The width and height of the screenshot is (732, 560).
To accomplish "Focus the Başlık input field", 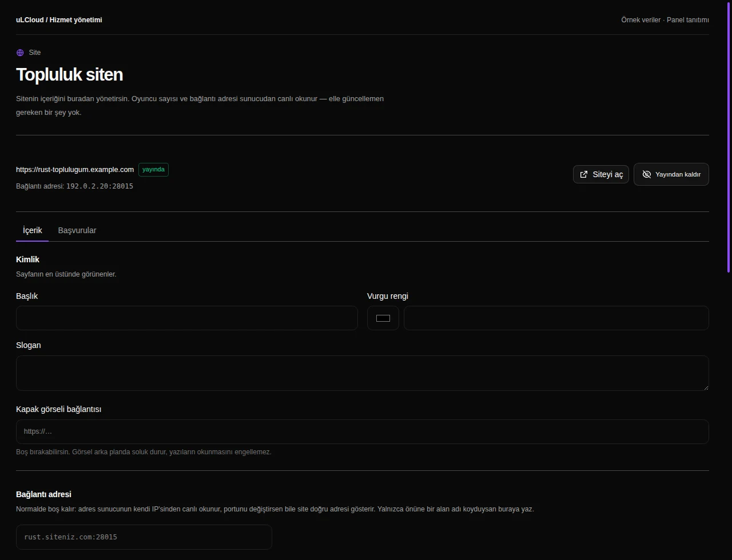I will pyautogui.click(x=187, y=318).
